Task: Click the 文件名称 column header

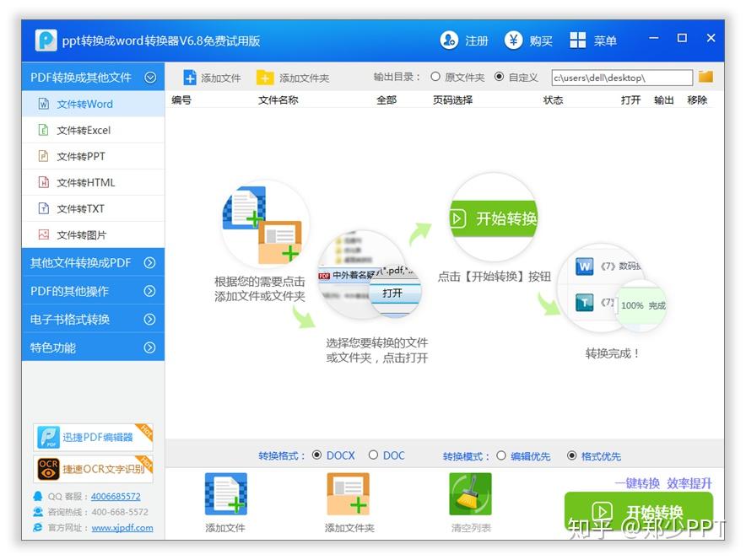Action: coord(278,100)
